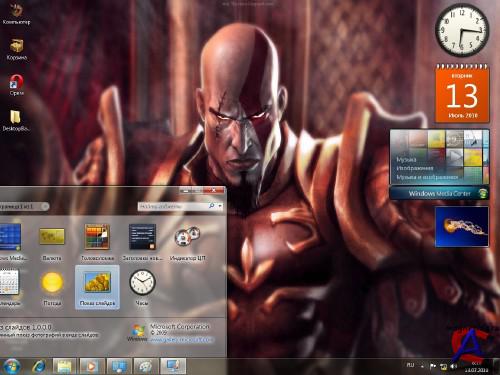This screenshot has height=375, width=500.
Task: Click the RU language indicator
Action: (410, 365)
